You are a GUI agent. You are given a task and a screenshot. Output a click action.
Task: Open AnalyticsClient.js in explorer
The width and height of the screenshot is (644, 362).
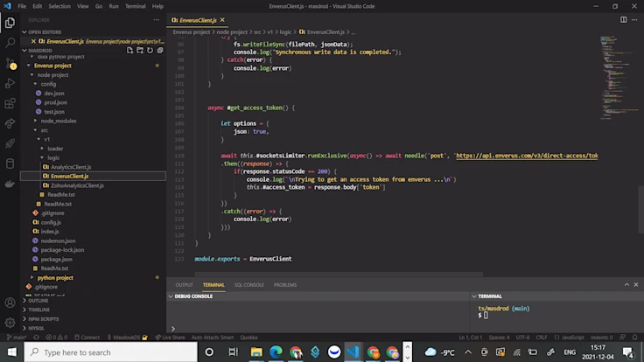tap(71, 167)
